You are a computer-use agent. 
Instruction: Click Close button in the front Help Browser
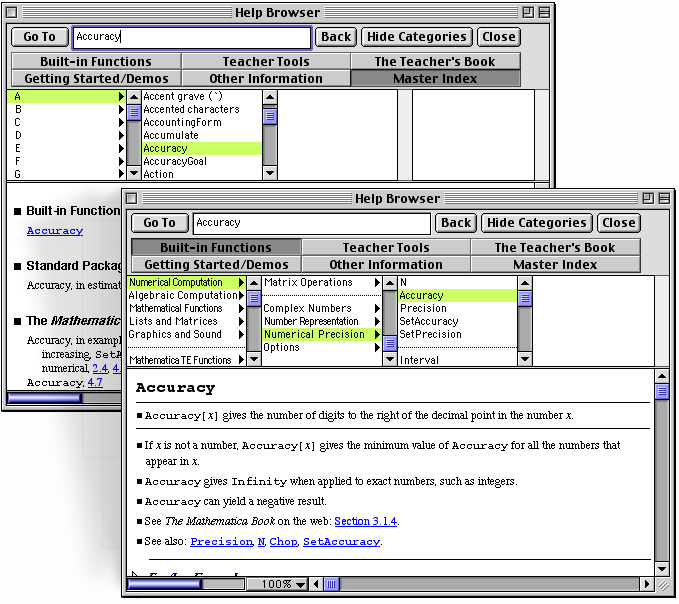[618, 223]
